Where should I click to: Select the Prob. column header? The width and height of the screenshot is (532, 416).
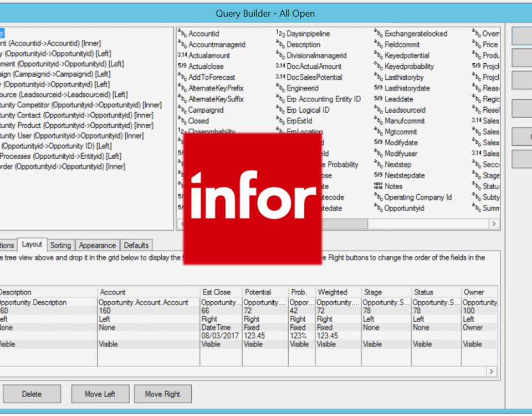(301, 292)
